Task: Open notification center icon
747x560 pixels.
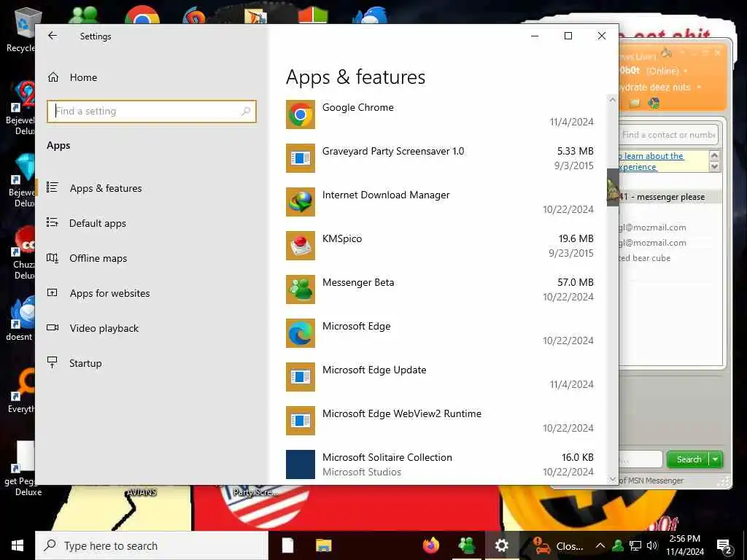Action: tap(724, 546)
